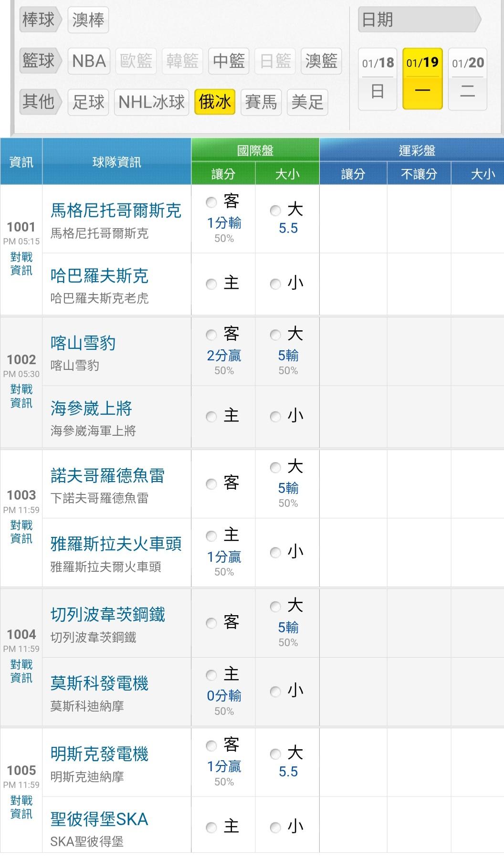Click the 其他 category label
504x860 pixels.
coord(41,102)
